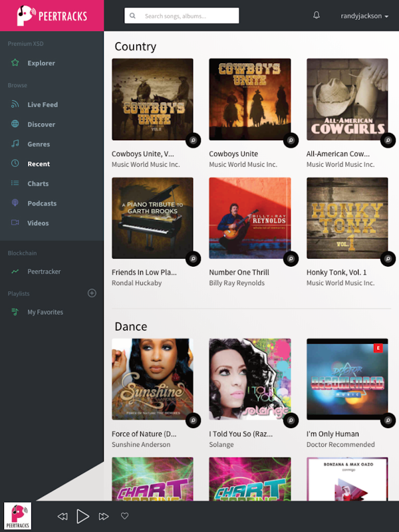Open the My Favorites playlist
The image size is (399, 532).
pos(45,312)
